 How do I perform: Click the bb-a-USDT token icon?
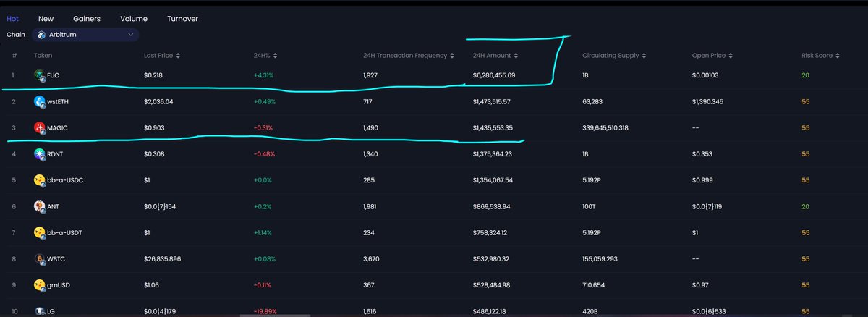pyautogui.click(x=40, y=232)
